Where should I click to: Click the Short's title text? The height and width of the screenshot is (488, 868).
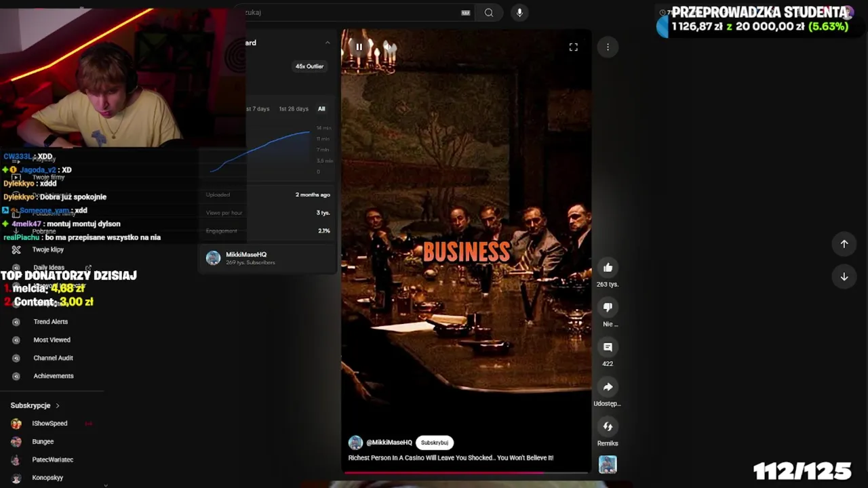(451, 458)
